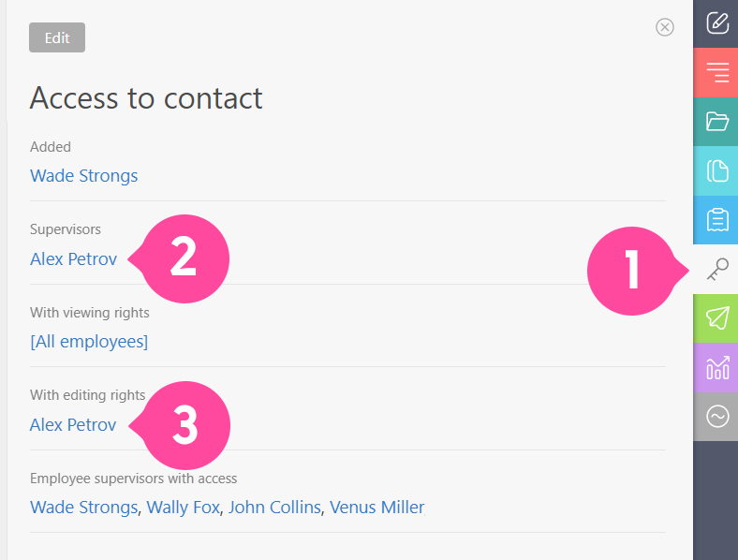
Task: Close the Access to contact panel
Action: pyautogui.click(x=665, y=27)
